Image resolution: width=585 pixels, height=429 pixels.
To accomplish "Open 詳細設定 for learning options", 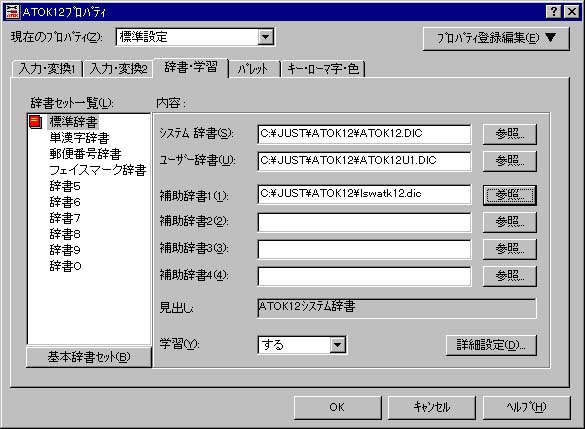I will click(x=491, y=345).
